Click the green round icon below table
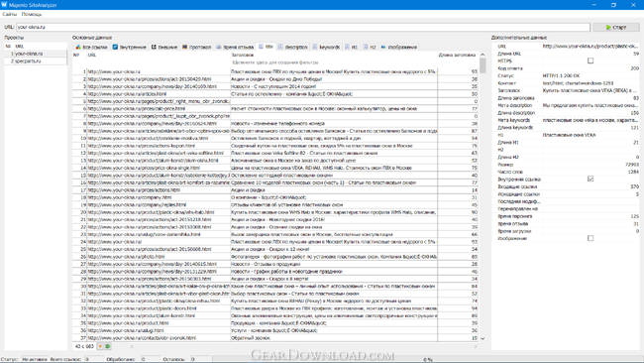This screenshot has width=644, height=363. click(108, 346)
